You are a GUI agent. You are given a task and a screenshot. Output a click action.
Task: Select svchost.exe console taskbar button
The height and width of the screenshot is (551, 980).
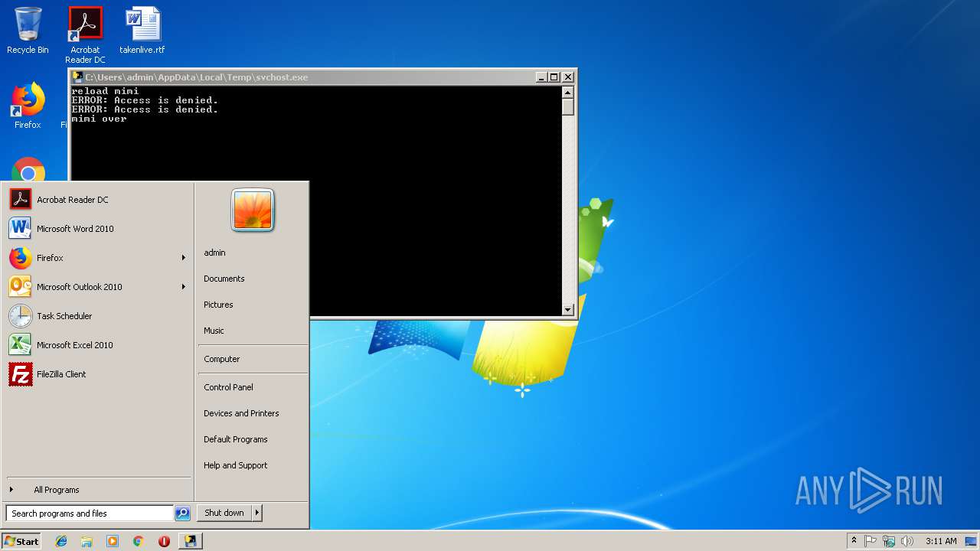191,541
